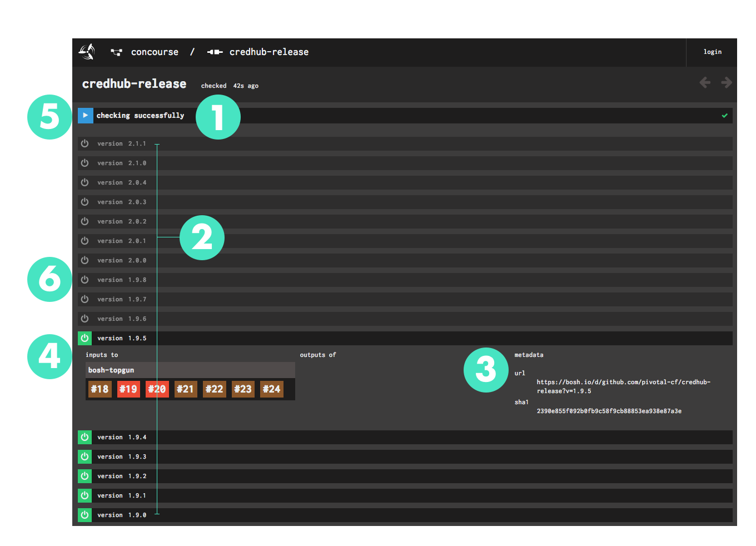Click the pipeline icon beside concourse
This screenshot has width=756, height=546.
click(116, 52)
